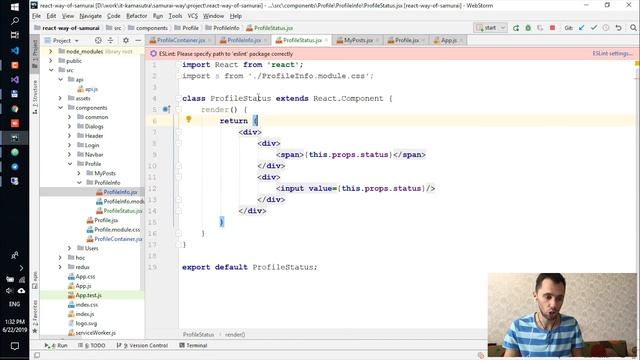The width and height of the screenshot is (640, 360).
Task: Expand the Users folder
Action: pyautogui.click(x=70, y=248)
